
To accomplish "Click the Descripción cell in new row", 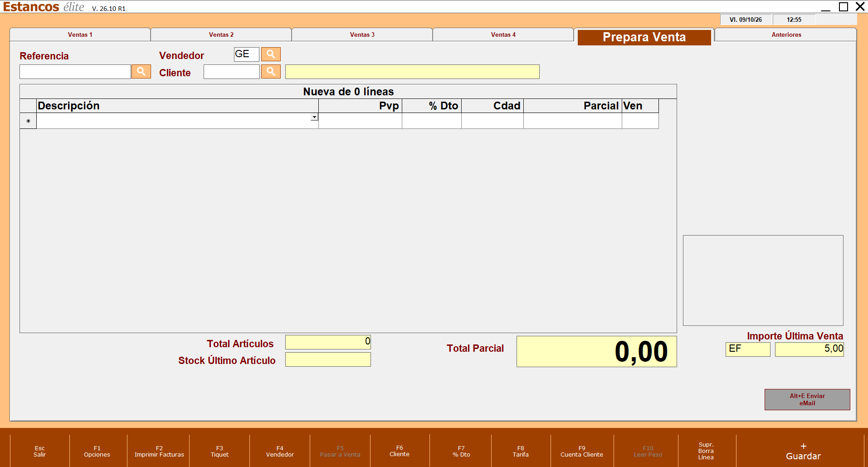I will pyautogui.click(x=177, y=121).
